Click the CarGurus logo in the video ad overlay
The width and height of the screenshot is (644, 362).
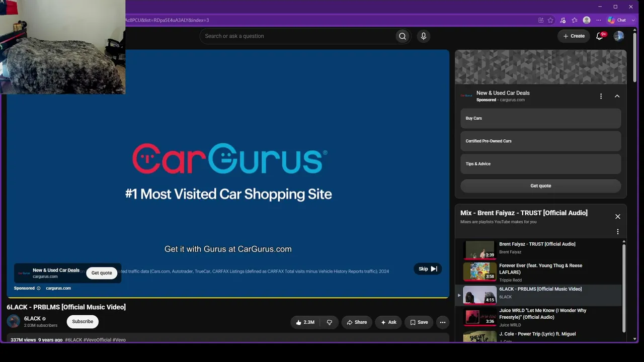point(24,273)
